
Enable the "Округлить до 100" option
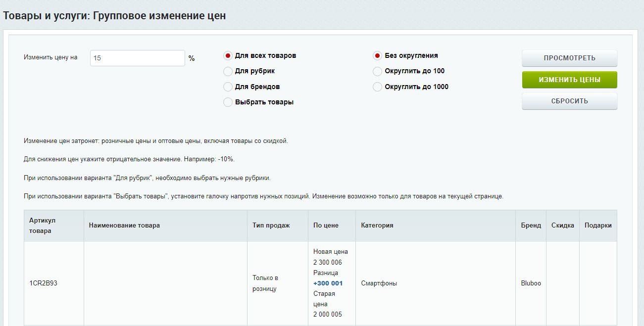[377, 71]
